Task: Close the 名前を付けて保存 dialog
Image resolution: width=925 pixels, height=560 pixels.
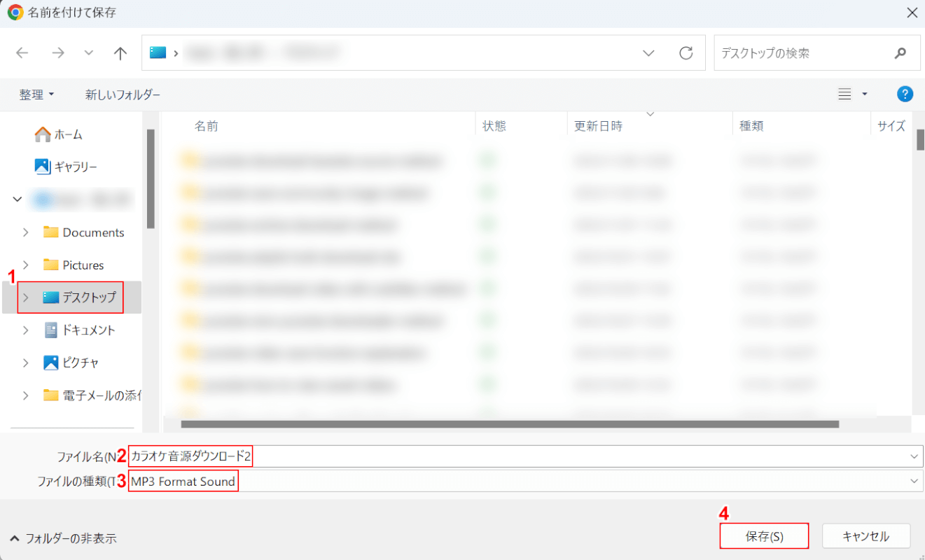Action: tap(912, 13)
